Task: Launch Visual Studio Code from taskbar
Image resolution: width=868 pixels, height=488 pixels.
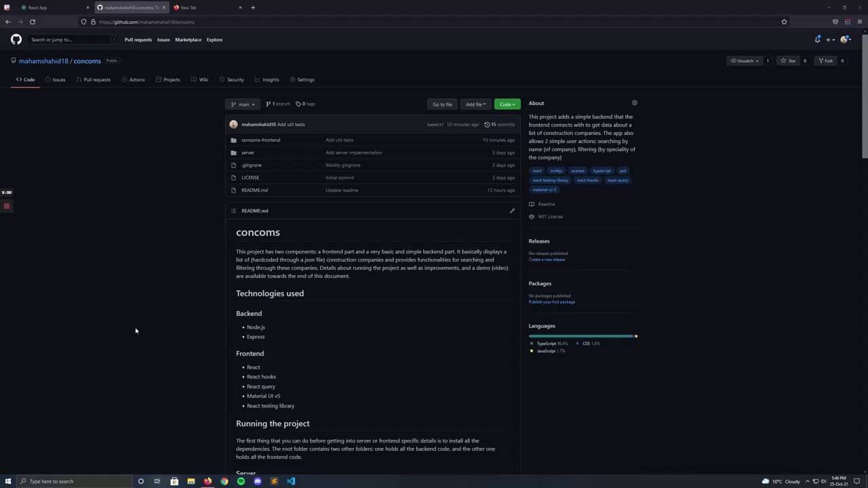Action: [291, 481]
